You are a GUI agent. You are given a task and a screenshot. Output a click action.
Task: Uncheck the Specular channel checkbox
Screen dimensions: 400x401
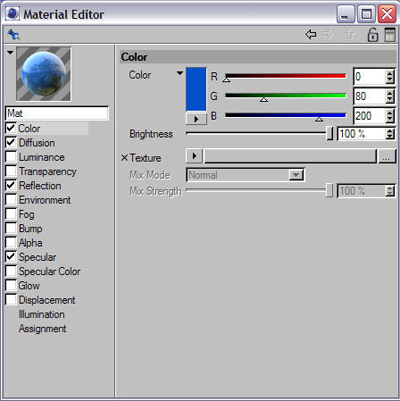(x=11, y=257)
